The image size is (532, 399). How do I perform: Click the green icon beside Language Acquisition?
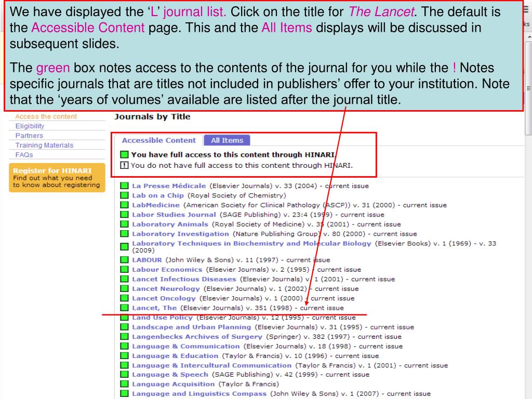(125, 384)
